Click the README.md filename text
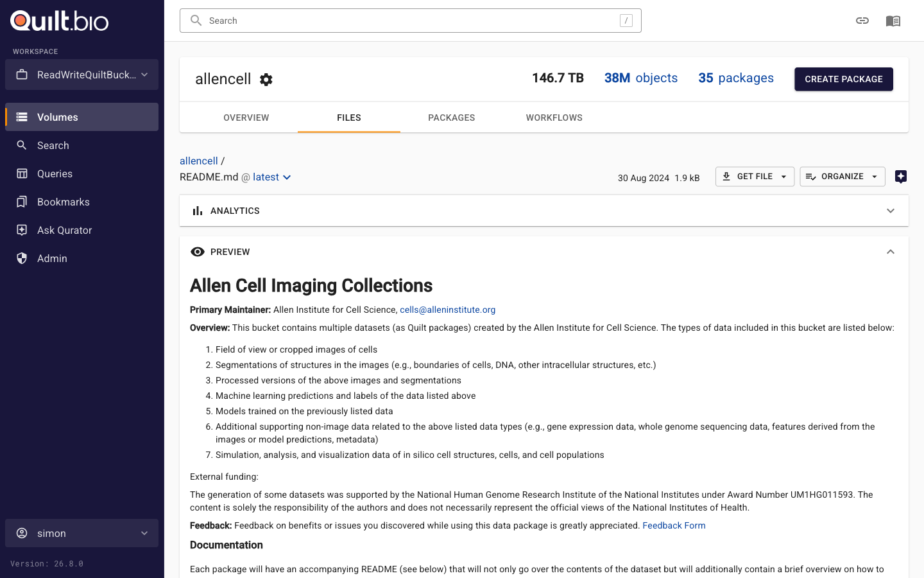 pos(209,177)
